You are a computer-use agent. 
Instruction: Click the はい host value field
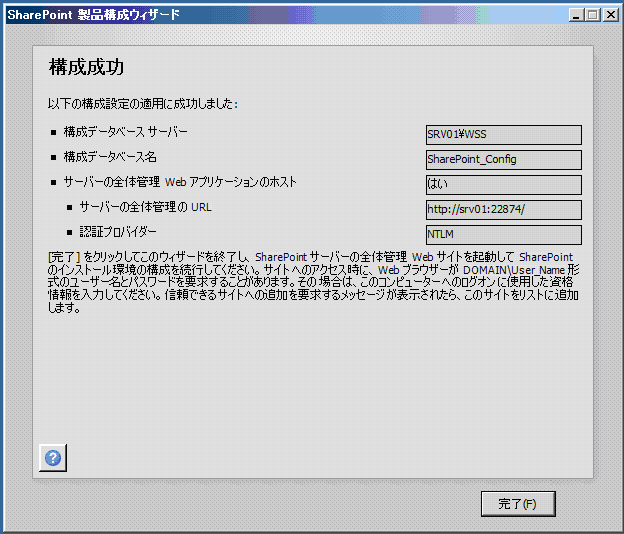[x=503, y=185]
